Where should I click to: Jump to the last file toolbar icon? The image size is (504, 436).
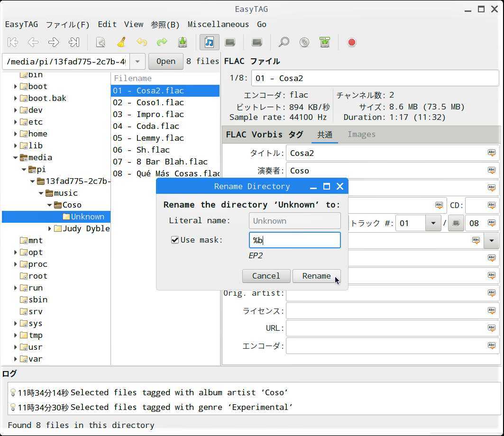click(x=74, y=42)
